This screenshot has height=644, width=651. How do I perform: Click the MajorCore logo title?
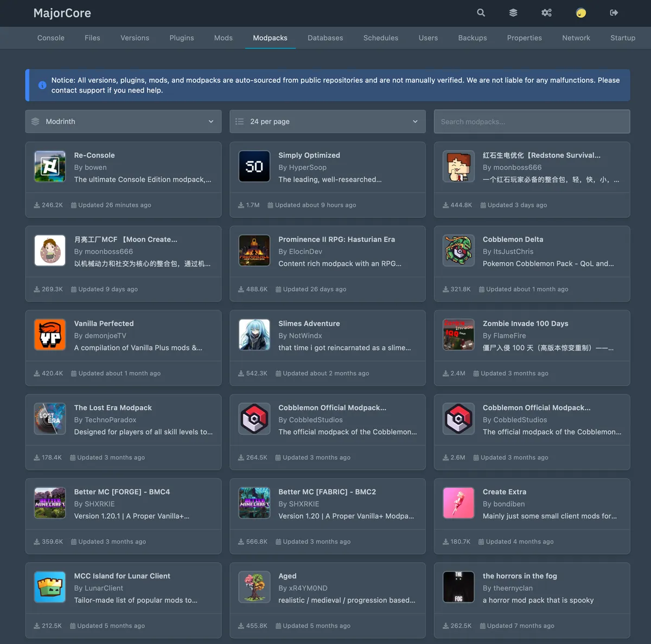coord(62,13)
